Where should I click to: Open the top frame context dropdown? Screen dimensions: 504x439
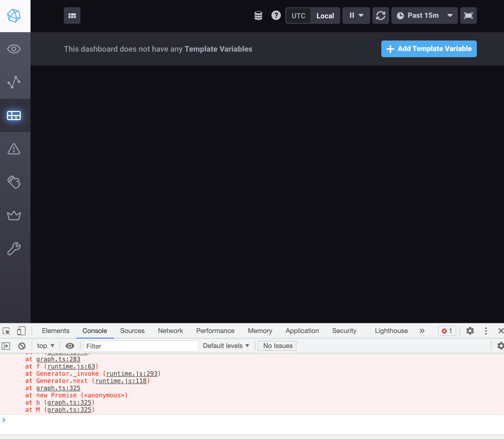tap(45, 346)
